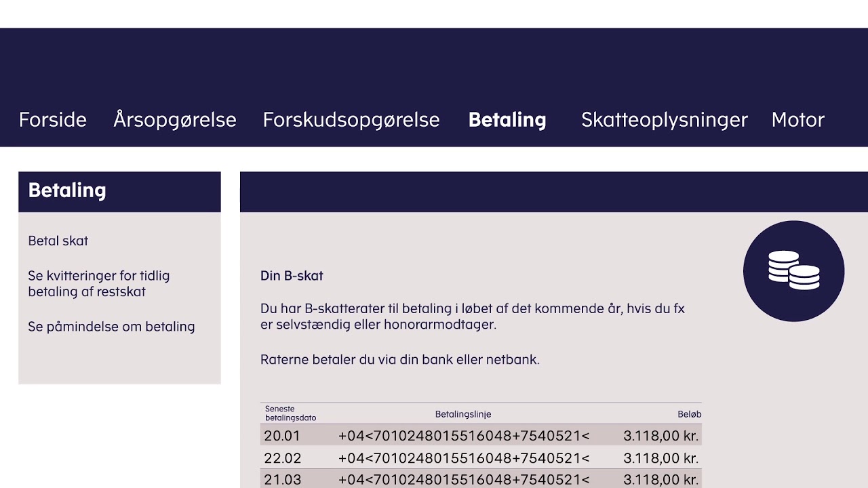Click the 3.118,00 kr. amount for 20.01
This screenshot has width=868, height=488.
point(660,436)
